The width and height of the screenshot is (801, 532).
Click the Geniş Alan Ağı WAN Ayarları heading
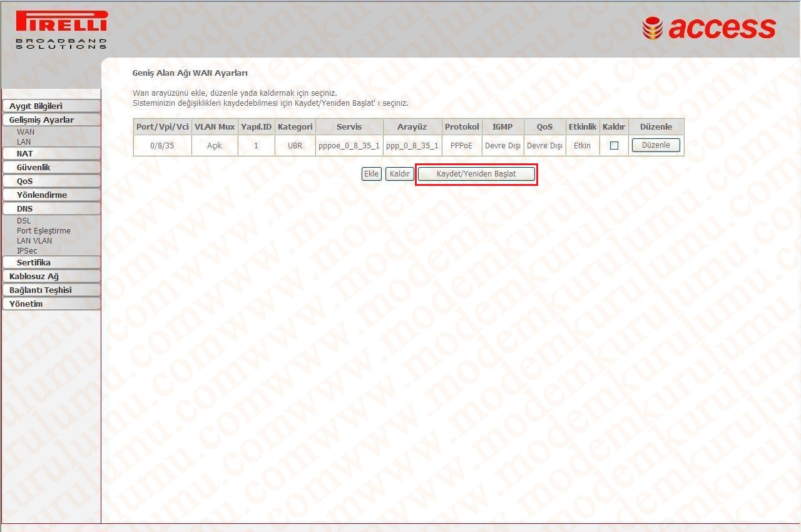[190, 73]
